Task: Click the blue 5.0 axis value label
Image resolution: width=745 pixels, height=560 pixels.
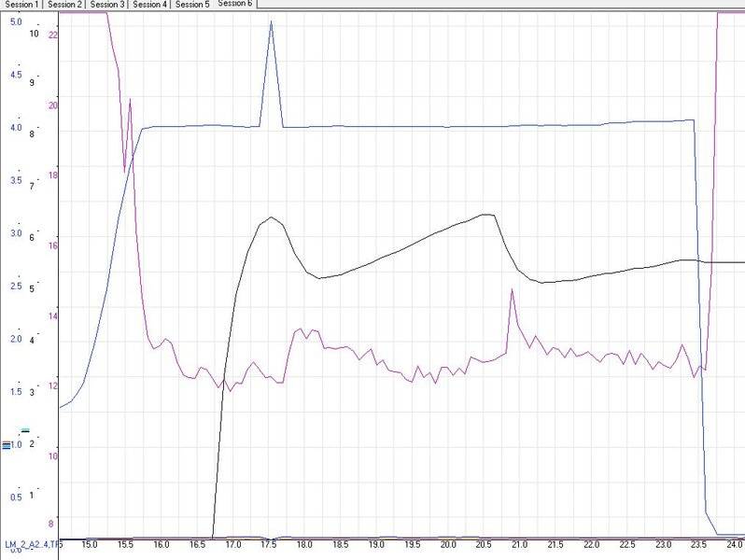Action: coord(16,21)
